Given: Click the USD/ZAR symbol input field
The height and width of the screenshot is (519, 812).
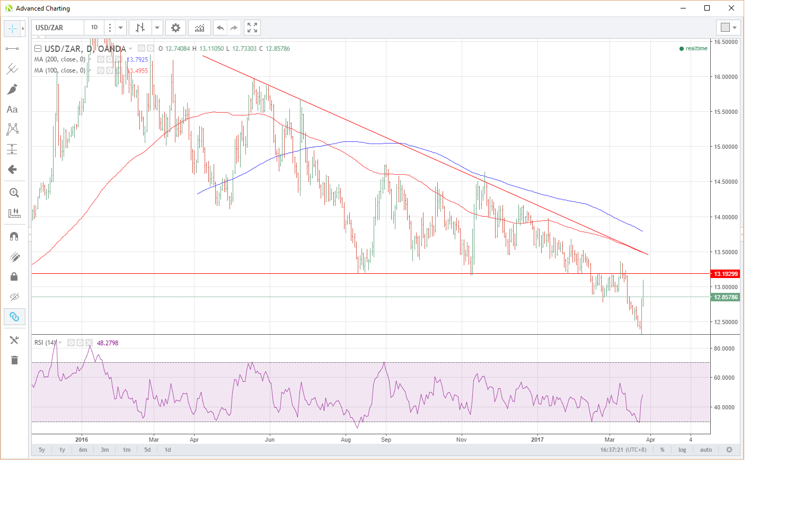Looking at the screenshot, I should click(x=57, y=28).
